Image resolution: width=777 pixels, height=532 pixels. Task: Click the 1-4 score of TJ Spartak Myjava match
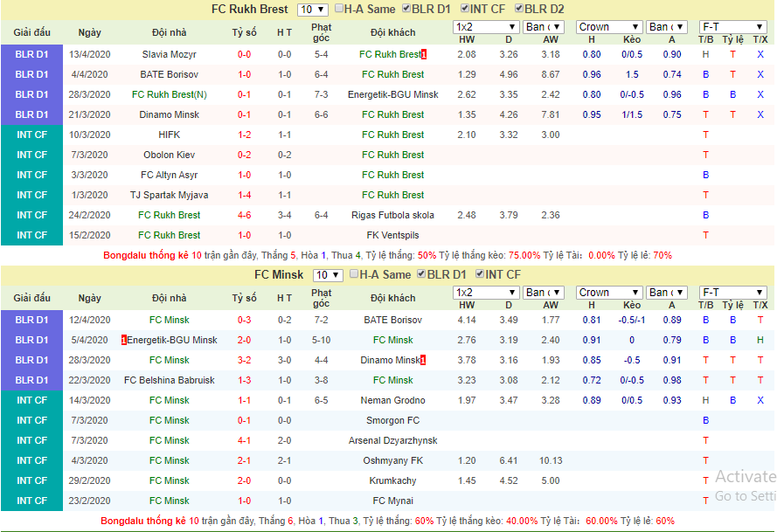245,195
